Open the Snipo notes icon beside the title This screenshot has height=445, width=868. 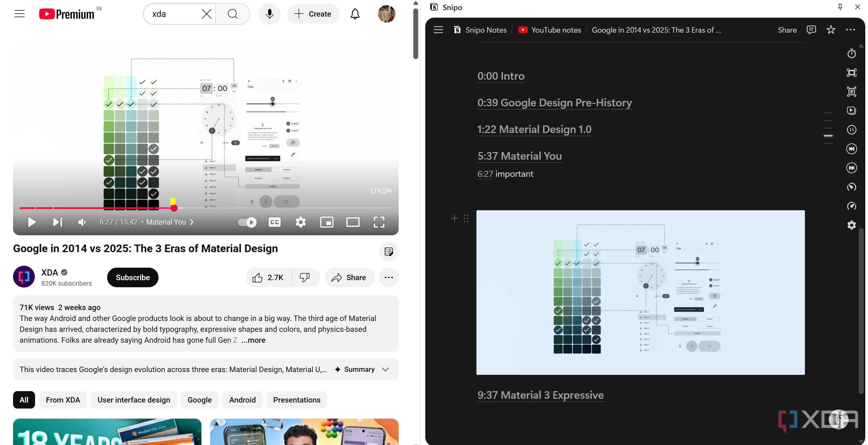[x=389, y=252]
